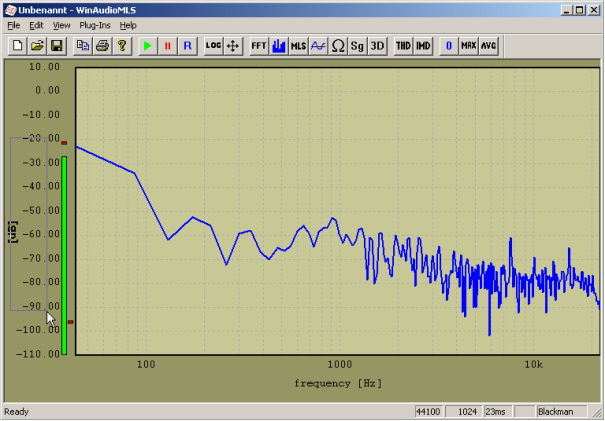
Task: Open impedance view with Omega icon
Action: click(338, 46)
